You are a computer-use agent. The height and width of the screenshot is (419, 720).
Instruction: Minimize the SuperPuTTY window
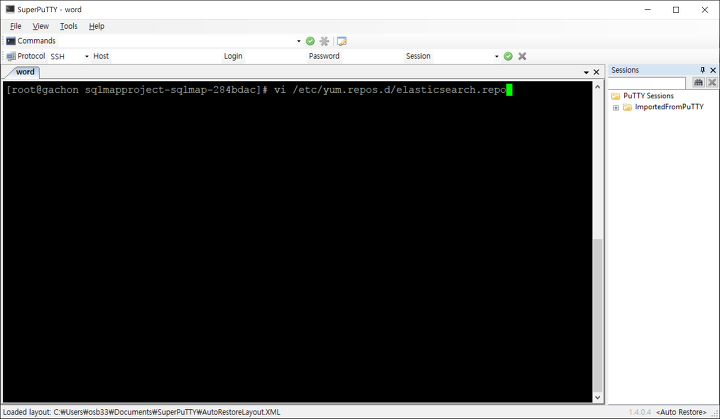click(x=647, y=9)
